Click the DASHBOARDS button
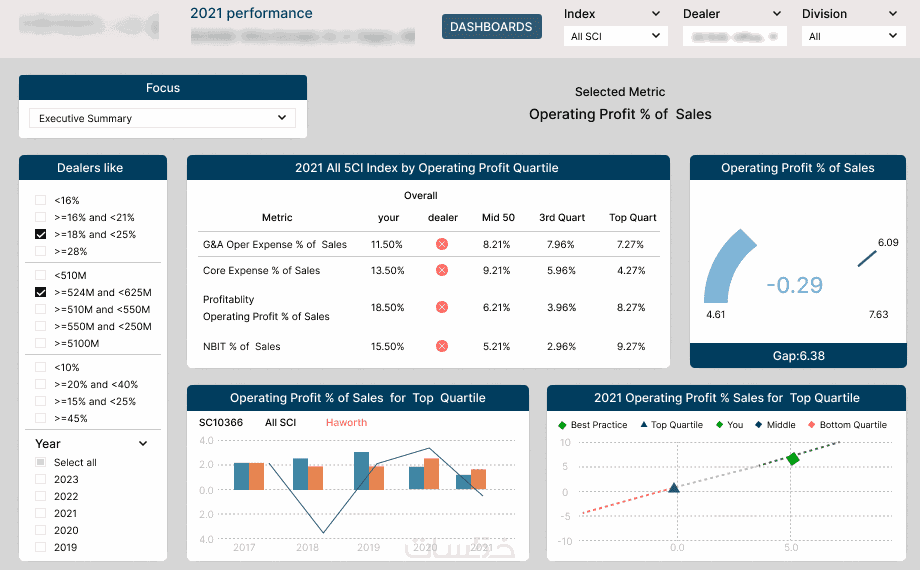Image resolution: width=920 pixels, height=570 pixels. click(x=492, y=26)
